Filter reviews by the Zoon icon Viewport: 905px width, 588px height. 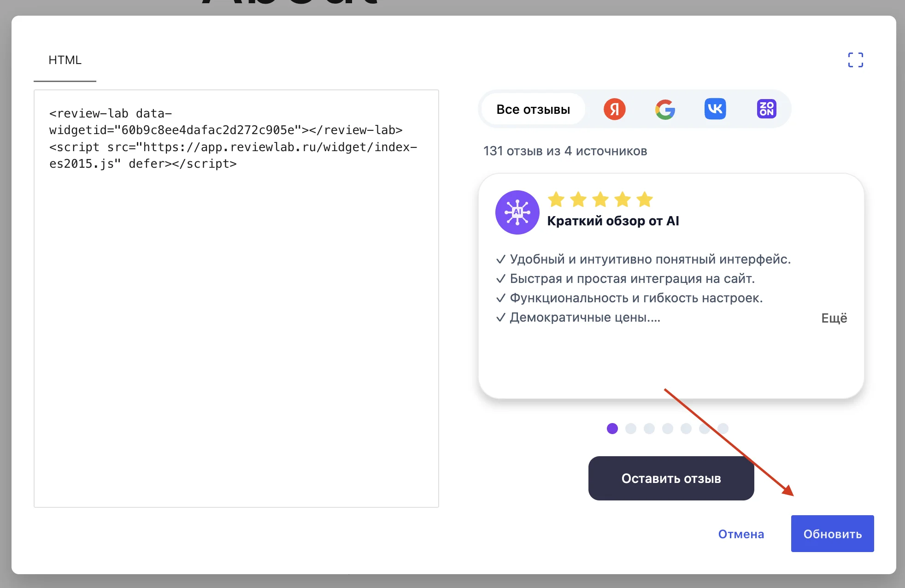coord(766,109)
